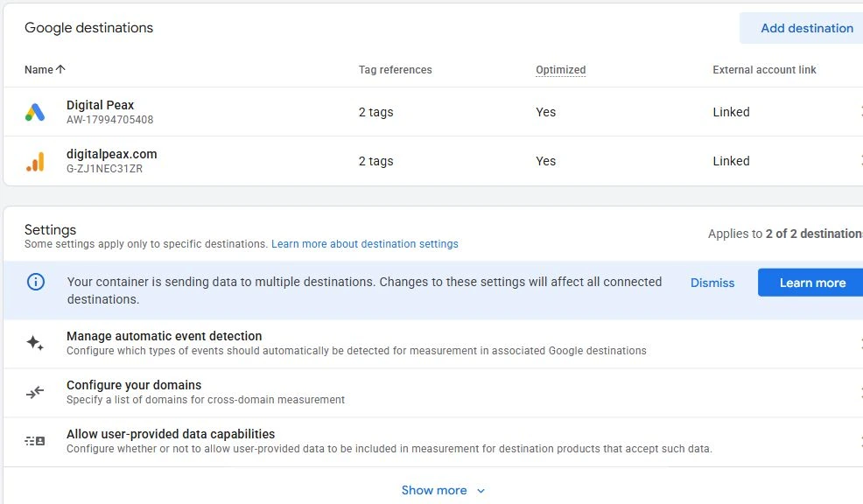The width and height of the screenshot is (863, 504).
Task: Click the user-provided data capabilities icon
Action: click(x=35, y=441)
